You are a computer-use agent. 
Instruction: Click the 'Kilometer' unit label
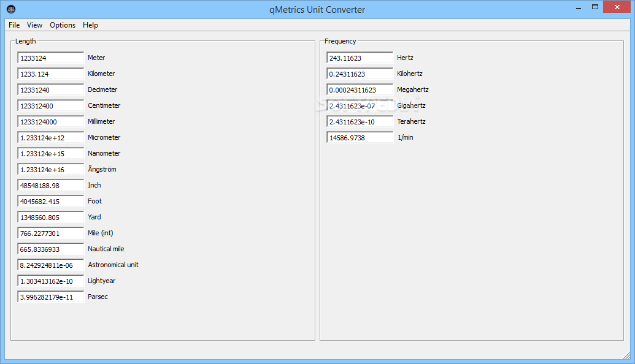point(101,74)
